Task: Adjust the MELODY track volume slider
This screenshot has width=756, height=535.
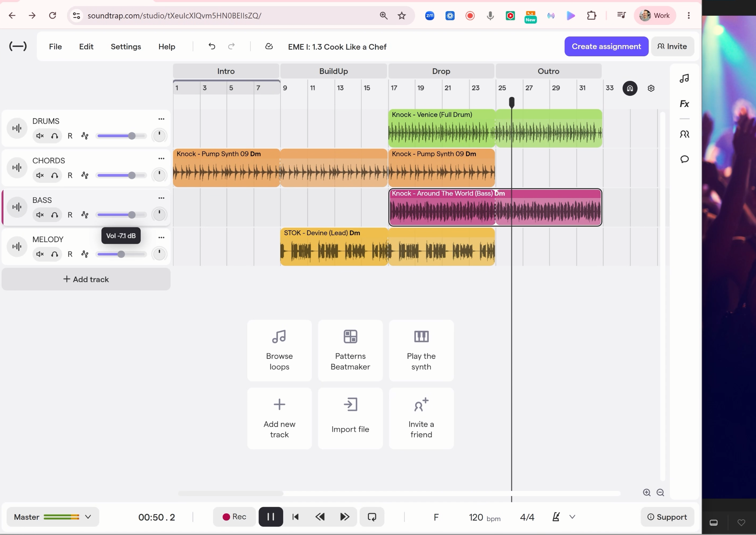Action: 121,254
